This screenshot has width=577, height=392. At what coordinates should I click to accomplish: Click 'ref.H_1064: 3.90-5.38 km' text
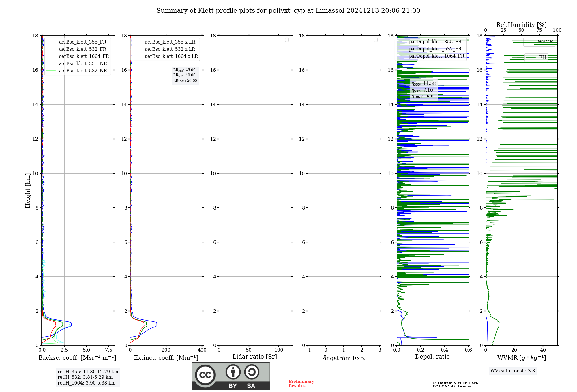(87, 383)
